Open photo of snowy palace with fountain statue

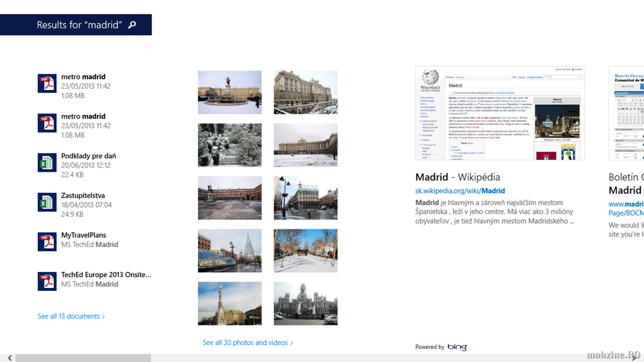coord(230,92)
